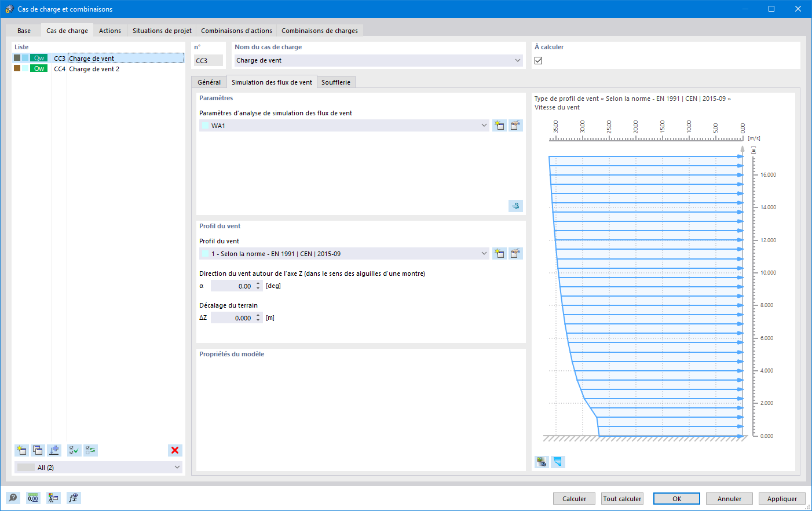The image size is (812, 511).
Task: Click the wind profile diagram toggle icon below chart
Action: [558, 462]
